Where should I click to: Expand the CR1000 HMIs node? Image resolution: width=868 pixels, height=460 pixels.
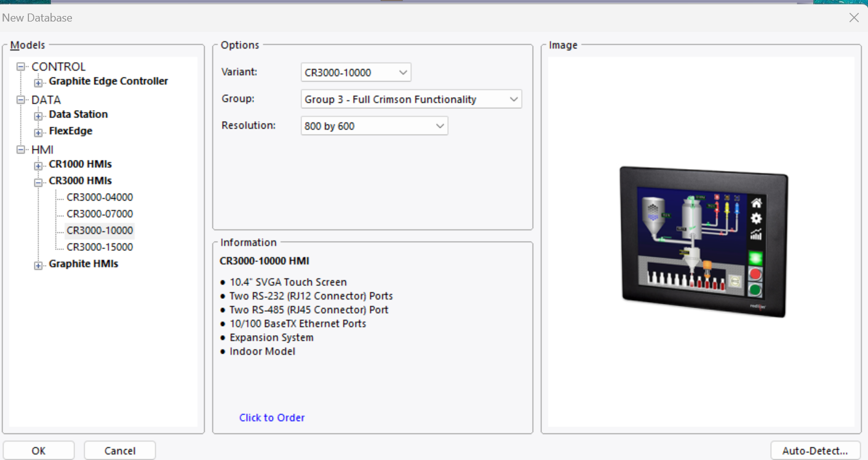pos(38,165)
